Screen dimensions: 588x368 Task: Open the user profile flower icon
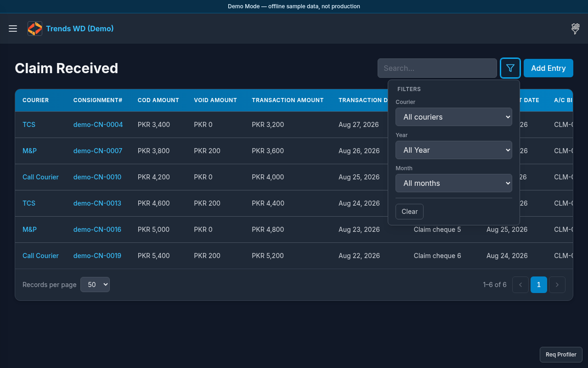575,29
